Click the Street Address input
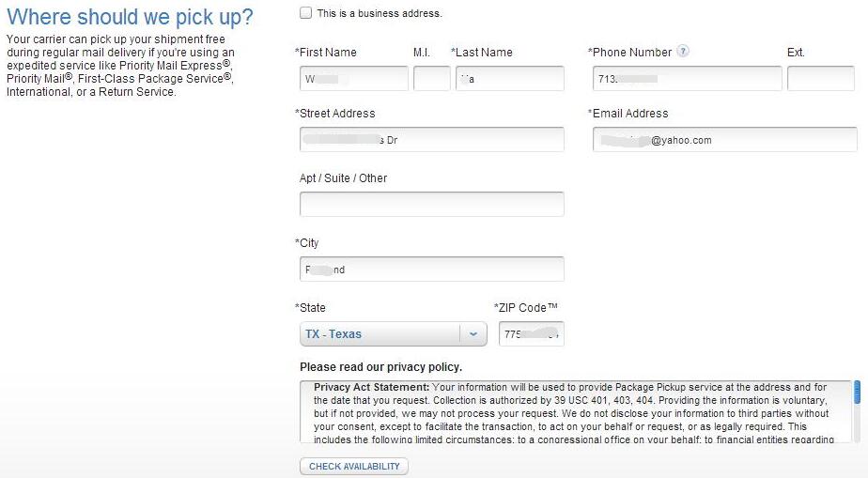 point(432,139)
